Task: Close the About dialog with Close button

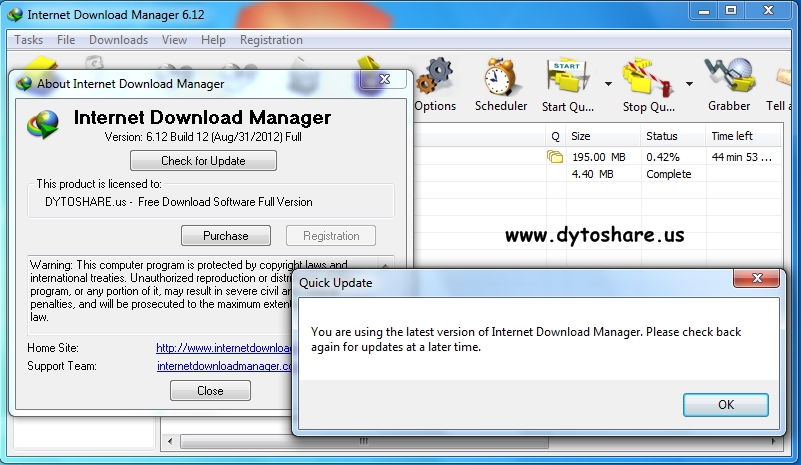Action: pyautogui.click(x=210, y=390)
